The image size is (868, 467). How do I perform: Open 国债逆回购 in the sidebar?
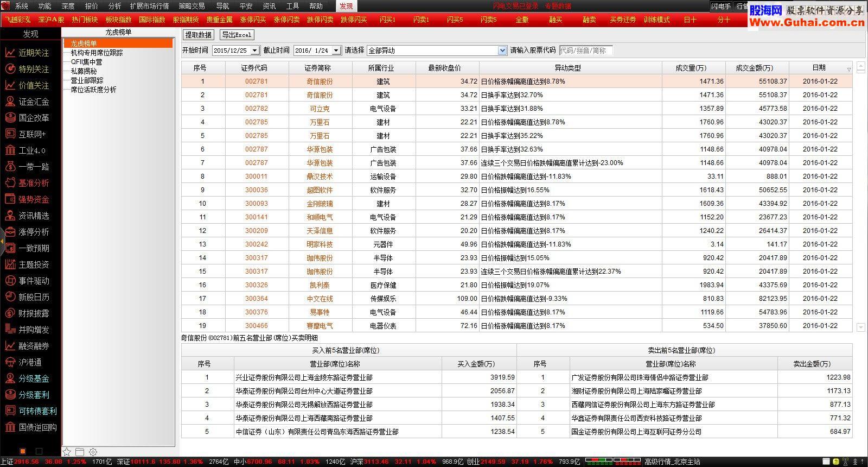coord(30,427)
